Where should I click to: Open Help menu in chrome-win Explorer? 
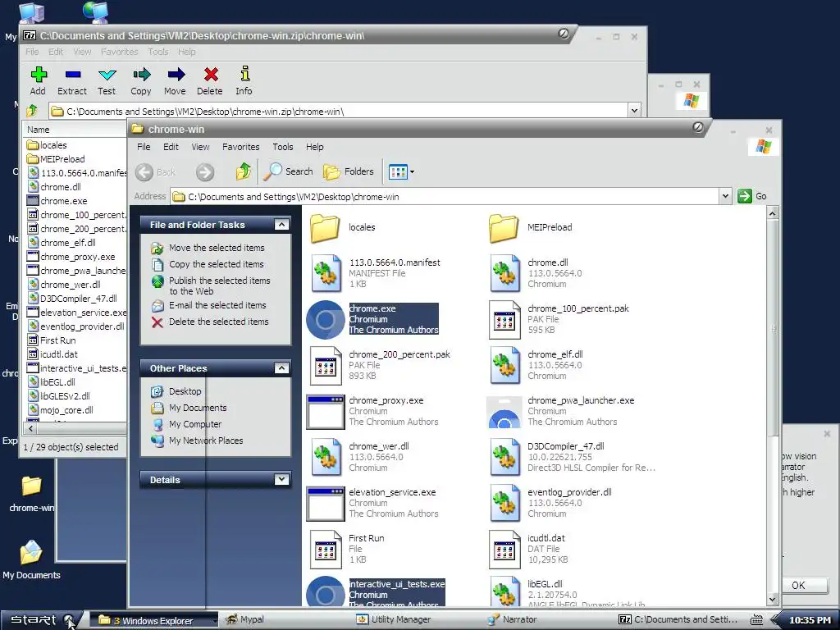pyautogui.click(x=314, y=147)
